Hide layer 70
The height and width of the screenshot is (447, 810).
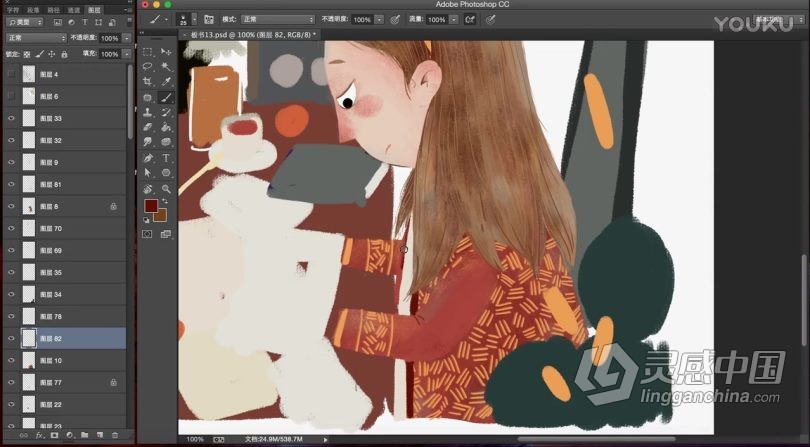tap(11, 228)
